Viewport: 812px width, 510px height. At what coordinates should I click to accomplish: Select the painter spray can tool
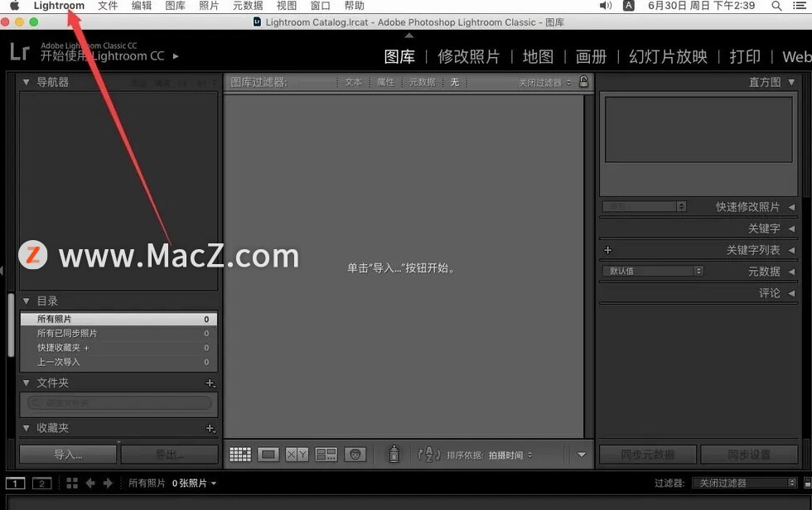[394, 455]
